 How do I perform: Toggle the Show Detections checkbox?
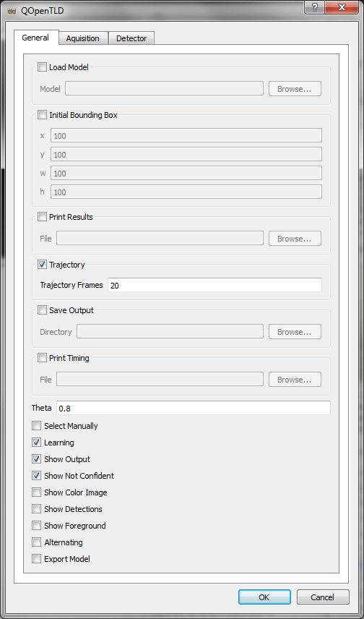point(36,509)
